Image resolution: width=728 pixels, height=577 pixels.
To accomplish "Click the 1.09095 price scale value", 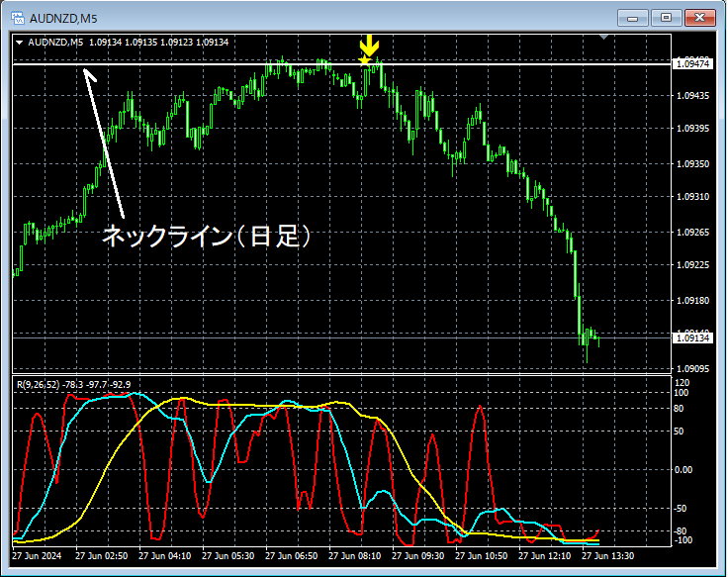I will pos(692,369).
